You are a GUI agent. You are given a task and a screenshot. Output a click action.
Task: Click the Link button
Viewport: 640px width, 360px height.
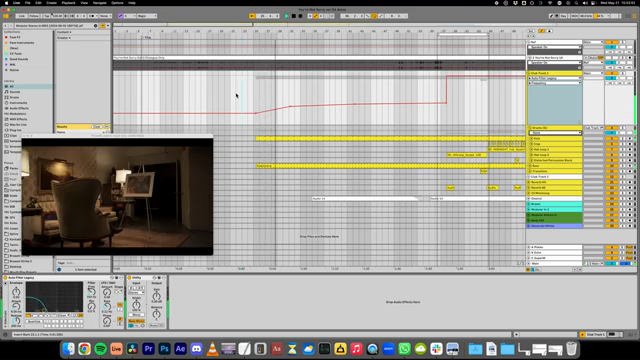[x=22, y=16]
